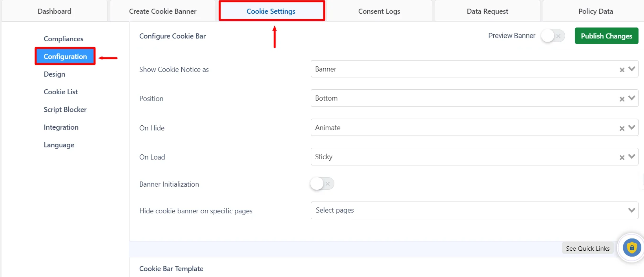The image size is (644, 277).
Task: Click the Bottom value in Position field
Action: point(326,98)
